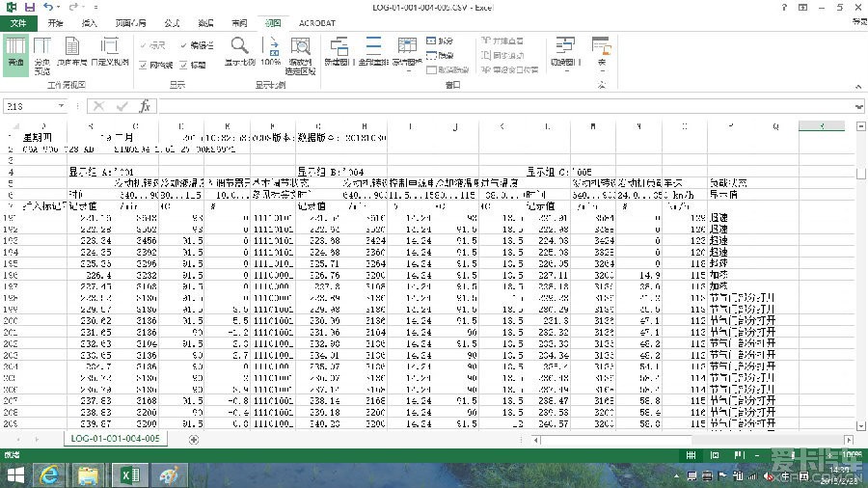Open the Windows Start button

click(15, 475)
